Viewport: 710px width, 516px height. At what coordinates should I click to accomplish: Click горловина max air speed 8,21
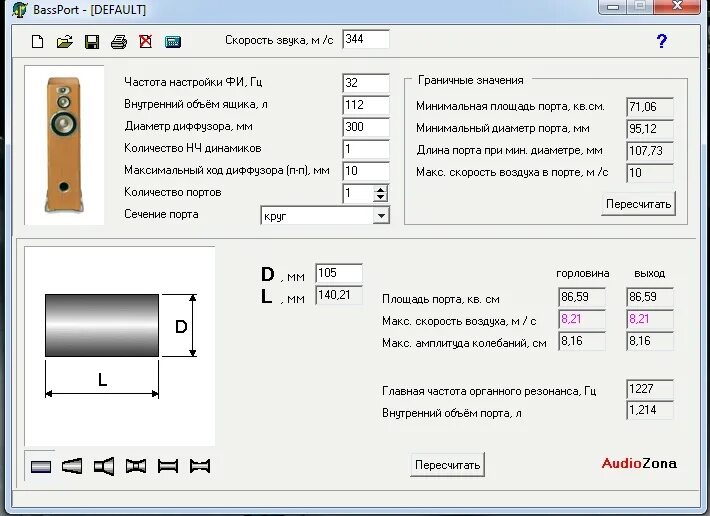(582, 319)
